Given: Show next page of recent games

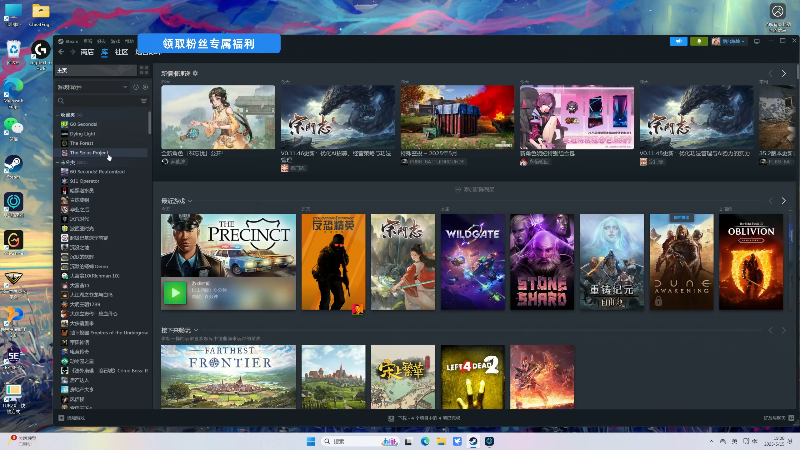Looking at the screenshot, I should 784,201.
